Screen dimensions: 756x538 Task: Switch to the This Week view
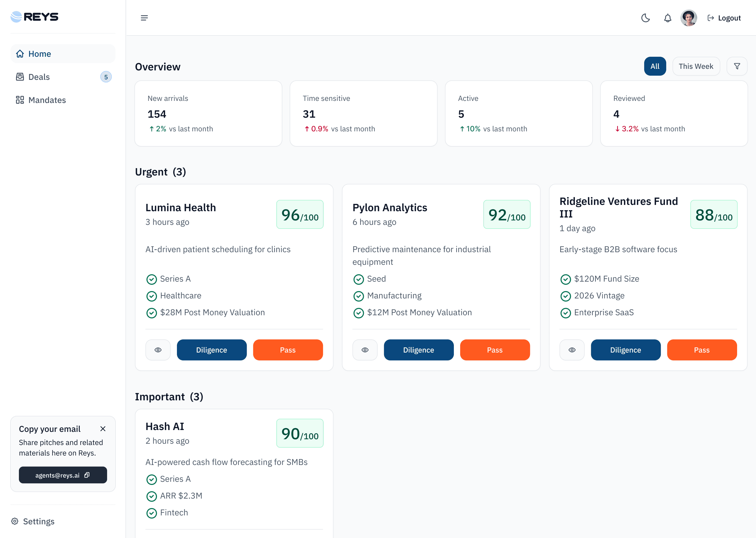(x=696, y=66)
